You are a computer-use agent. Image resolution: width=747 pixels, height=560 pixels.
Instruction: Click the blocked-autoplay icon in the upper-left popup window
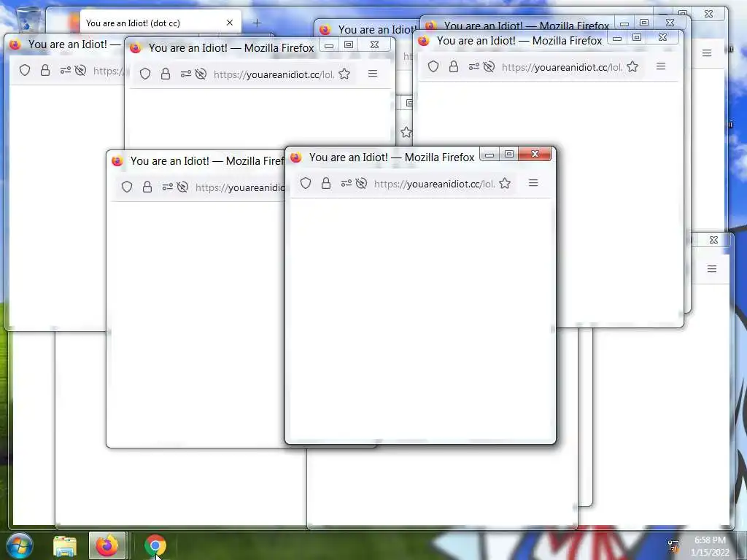(x=80, y=71)
